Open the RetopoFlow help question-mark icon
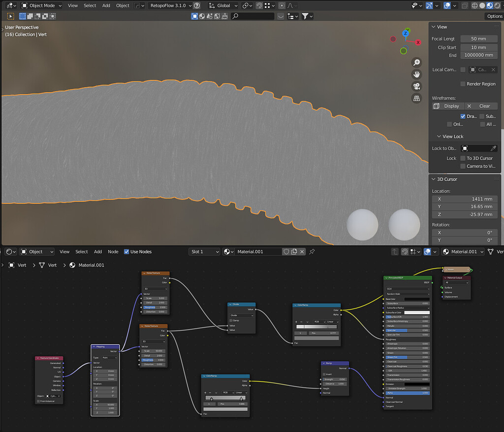Viewport: 504px width, 432px height. click(197, 5)
